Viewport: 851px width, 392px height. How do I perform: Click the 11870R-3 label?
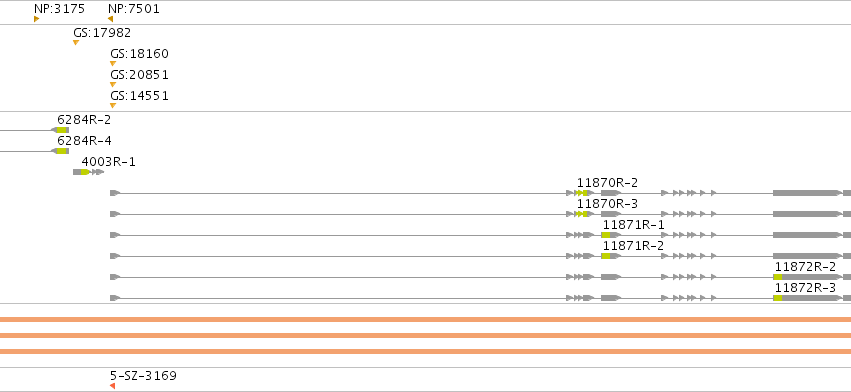click(x=607, y=204)
